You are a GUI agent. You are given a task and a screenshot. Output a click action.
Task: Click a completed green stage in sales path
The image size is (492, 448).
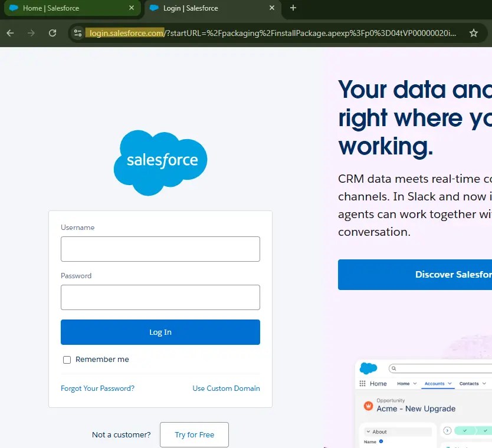[x=465, y=430]
